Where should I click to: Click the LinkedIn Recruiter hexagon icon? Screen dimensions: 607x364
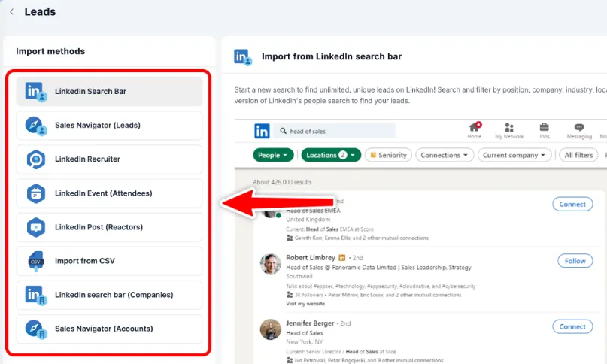tap(35, 159)
